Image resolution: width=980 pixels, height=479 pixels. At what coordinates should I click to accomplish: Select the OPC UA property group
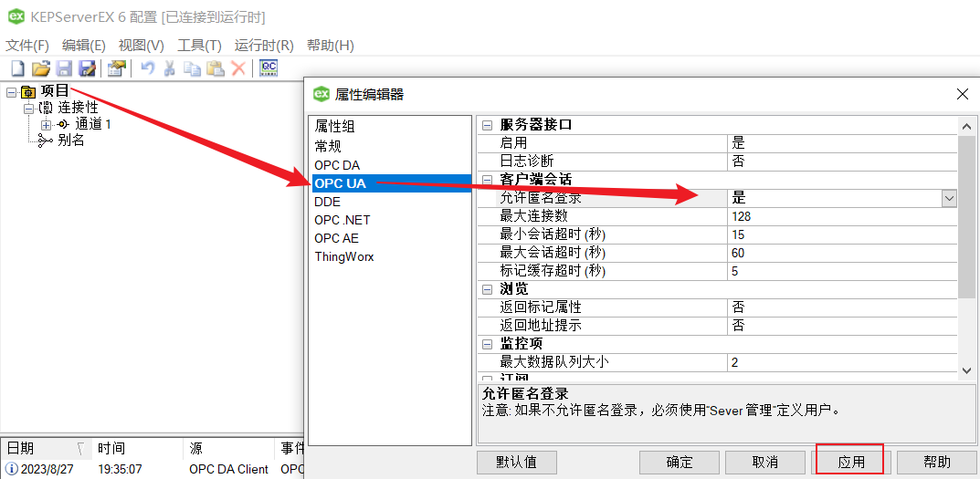point(390,183)
